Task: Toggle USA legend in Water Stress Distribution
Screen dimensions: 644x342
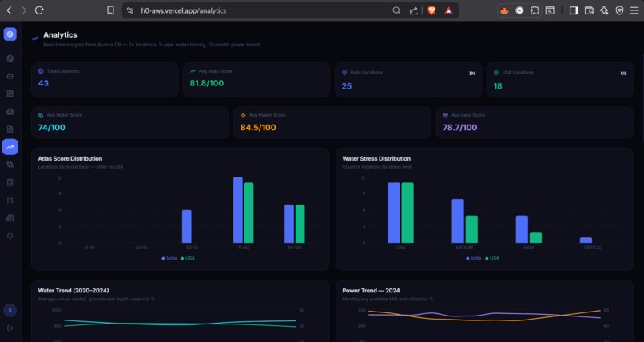Action: [x=492, y=258]
